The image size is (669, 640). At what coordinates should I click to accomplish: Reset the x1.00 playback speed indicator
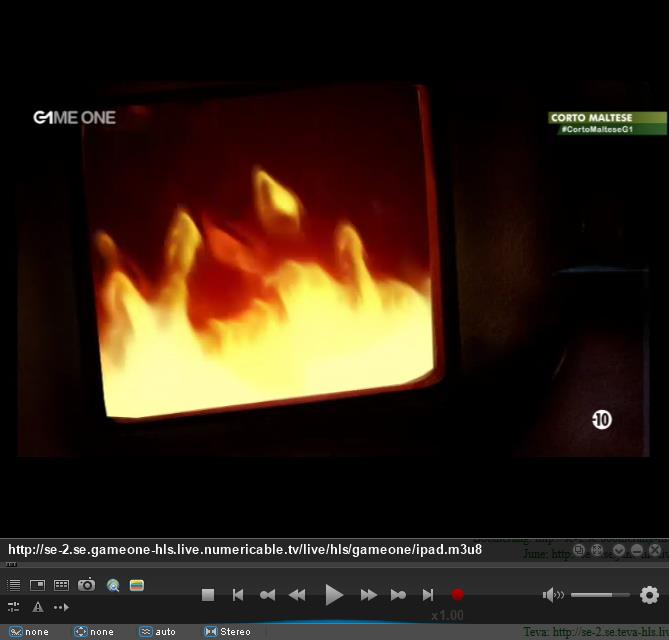pos(447,615)
